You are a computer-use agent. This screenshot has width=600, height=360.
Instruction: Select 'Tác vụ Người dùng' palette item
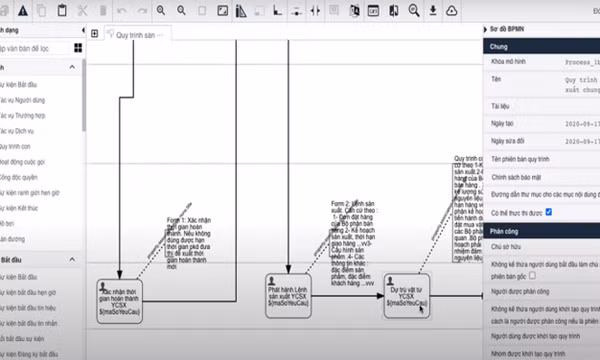pyautogui.click(x=22, y=100)
